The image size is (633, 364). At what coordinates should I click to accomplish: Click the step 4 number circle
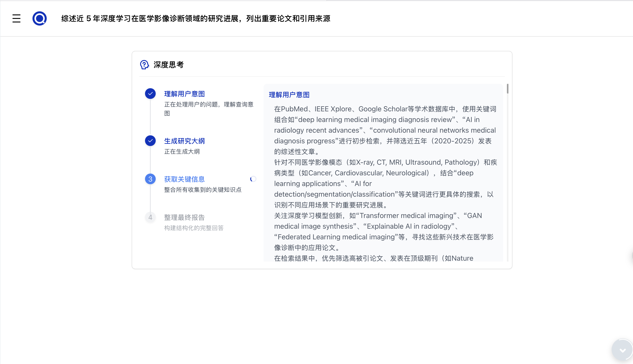pyautogui.click(x=150, y=217)
